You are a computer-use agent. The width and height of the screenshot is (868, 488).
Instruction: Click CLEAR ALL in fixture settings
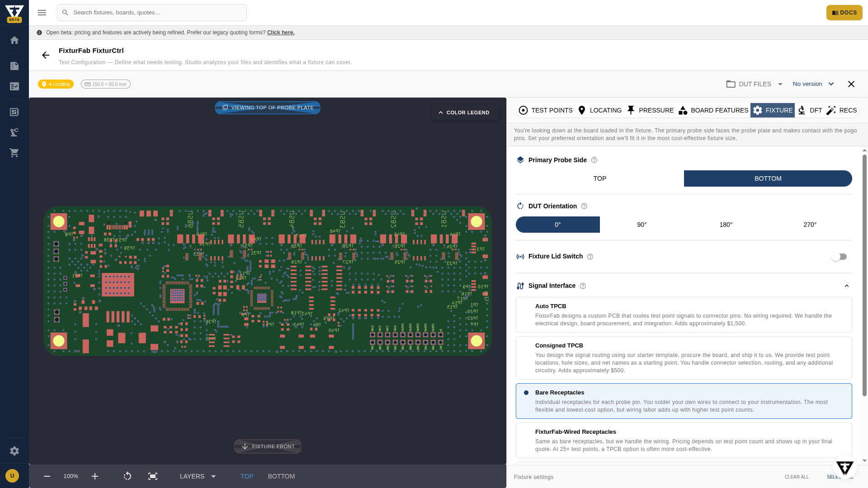point(797,477)
